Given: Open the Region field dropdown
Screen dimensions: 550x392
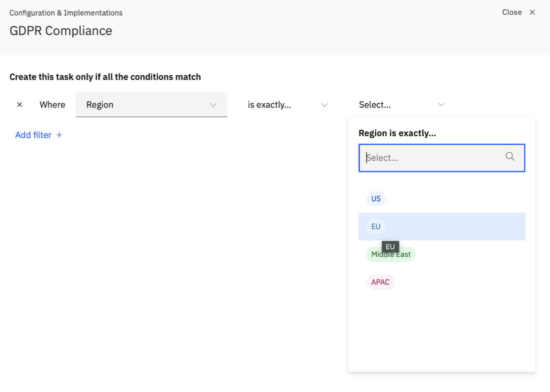Looking at the screenshot, I should coord(151,104).
